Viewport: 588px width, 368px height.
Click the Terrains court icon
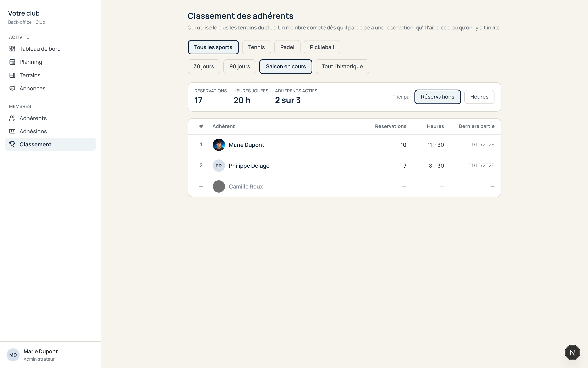[12, 75]
